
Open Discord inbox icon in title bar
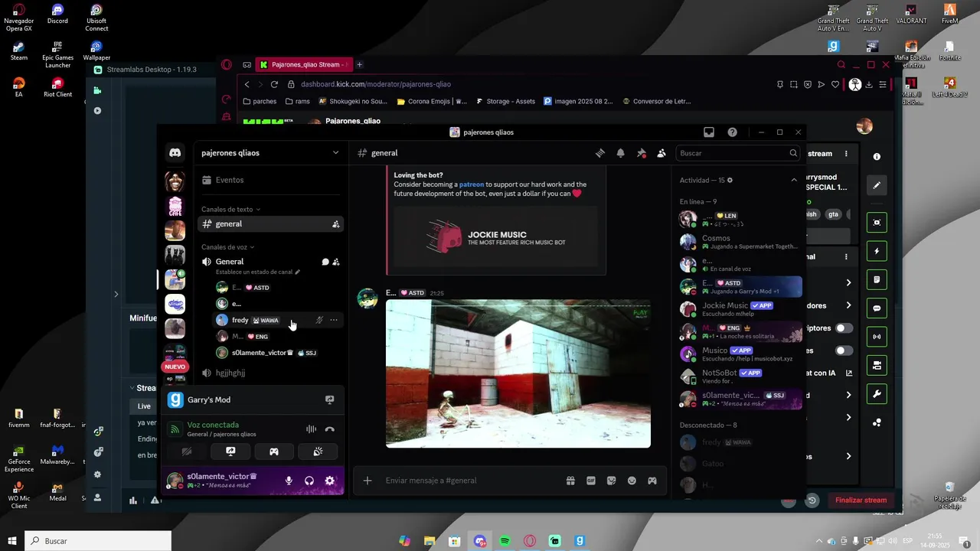click(x=709, y=132)
